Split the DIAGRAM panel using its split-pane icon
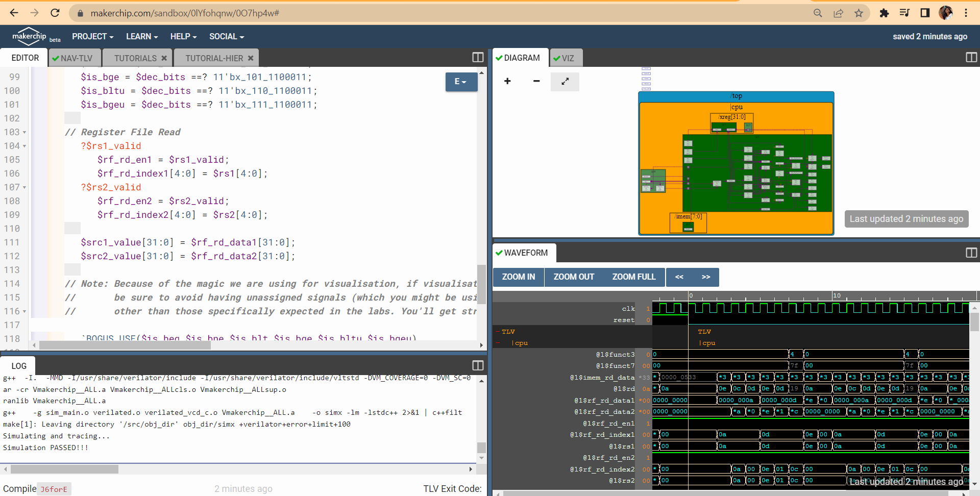The width and height of the screenshot is (980, 496). pyautogui.click(x=971, y=57)
